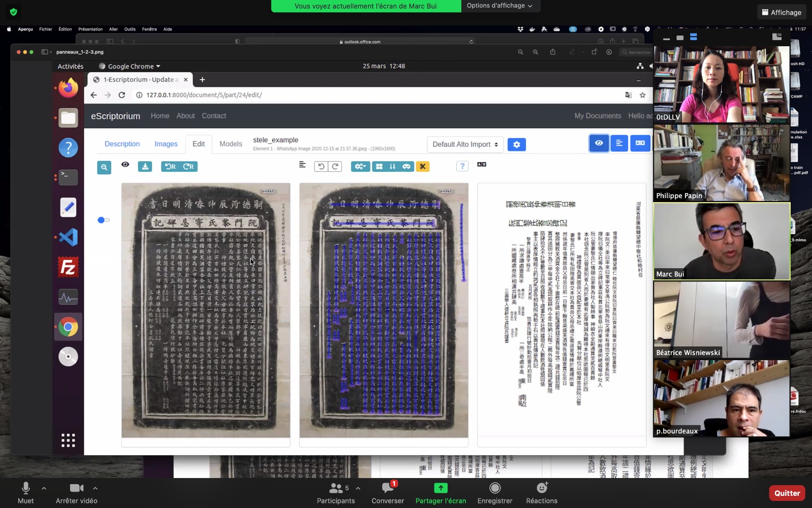Click the question mark help button
This screenshot has height=508, width=812.
pos(462,167)
